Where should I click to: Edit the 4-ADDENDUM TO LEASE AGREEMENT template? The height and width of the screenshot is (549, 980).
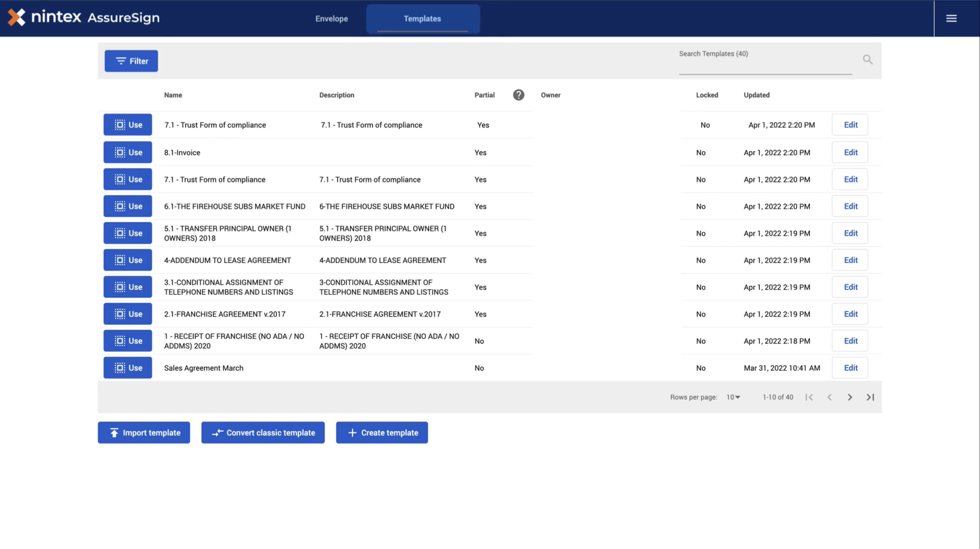[x=850, y=260]
